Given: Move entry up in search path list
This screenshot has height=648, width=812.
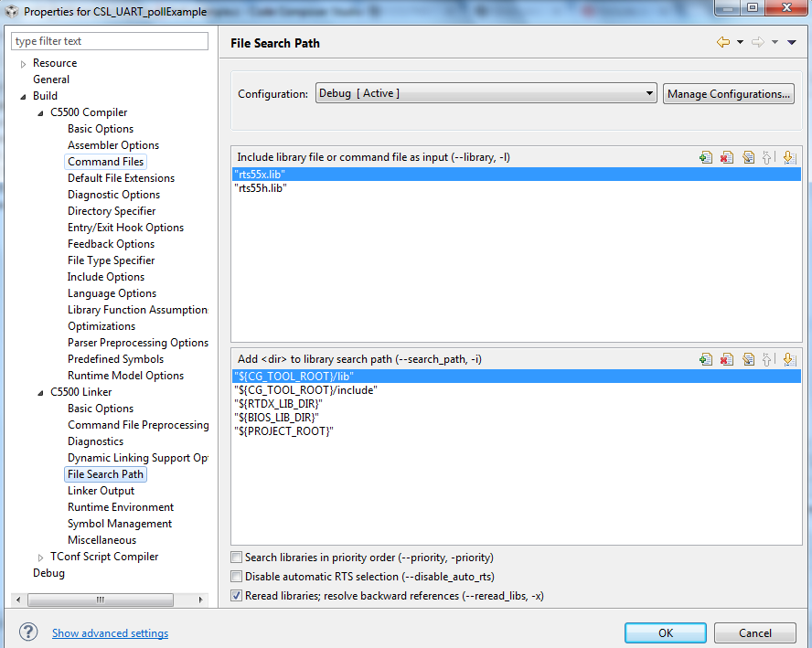Looking at the screenshot, I should (767, 359).
